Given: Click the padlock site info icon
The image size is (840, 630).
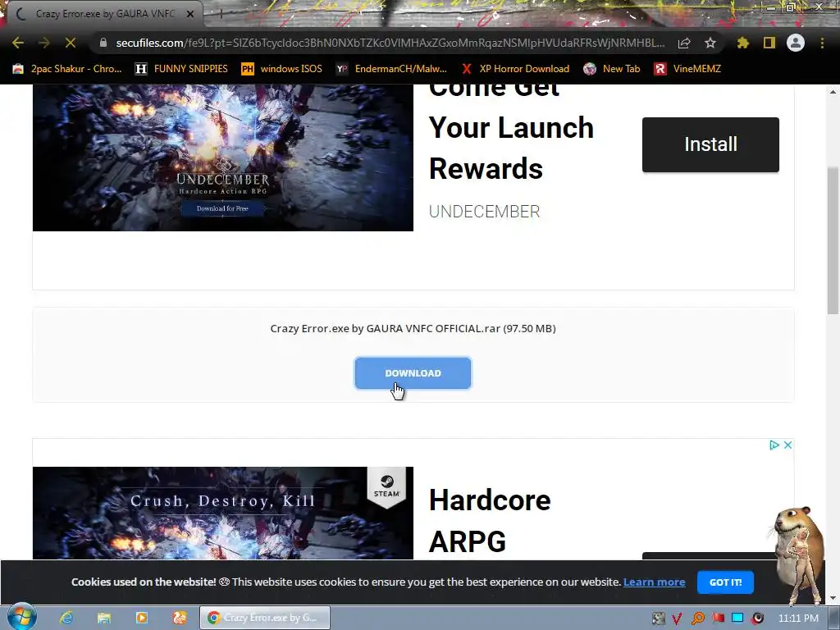Looking at the screenshot, I should (103, 43).
